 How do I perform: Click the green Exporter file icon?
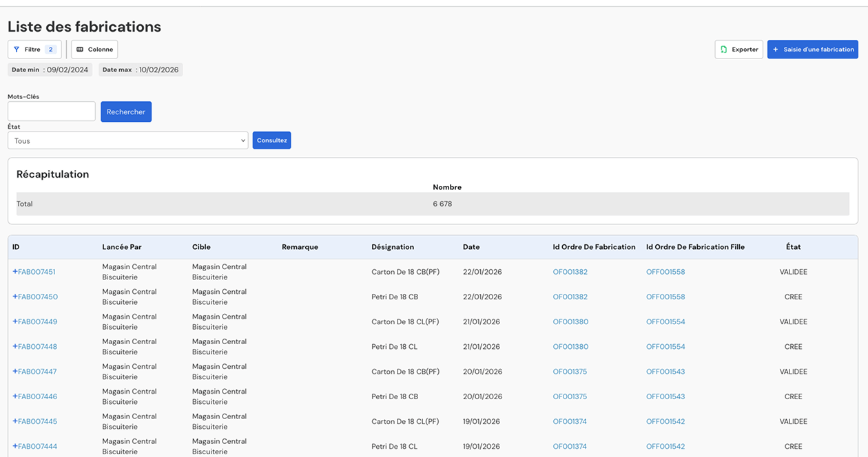(724, 50)
